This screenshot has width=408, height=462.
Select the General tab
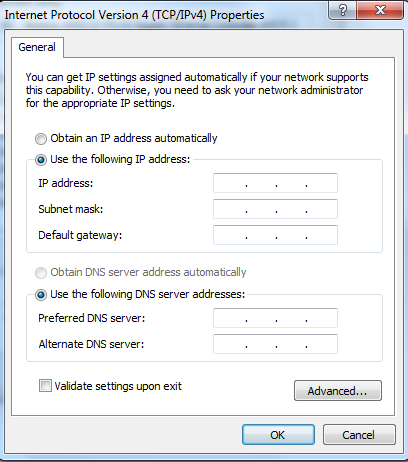click(x=37, y=47)
